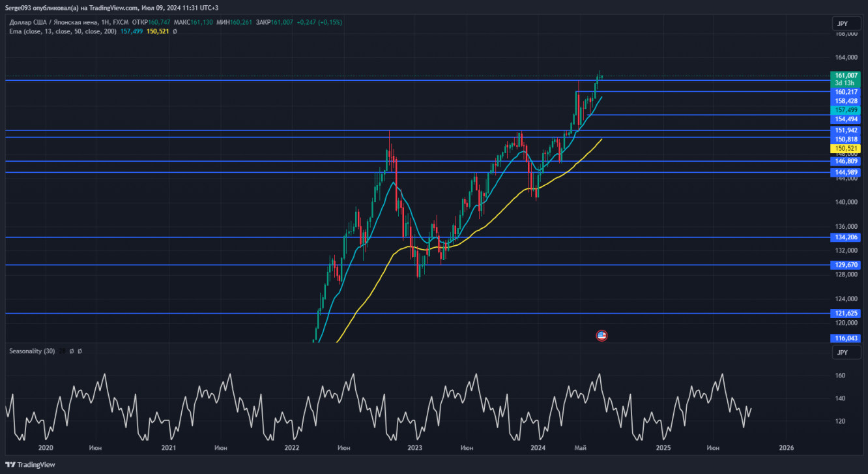Click the 160 tick on Seasonality scale

pos(841,376)
